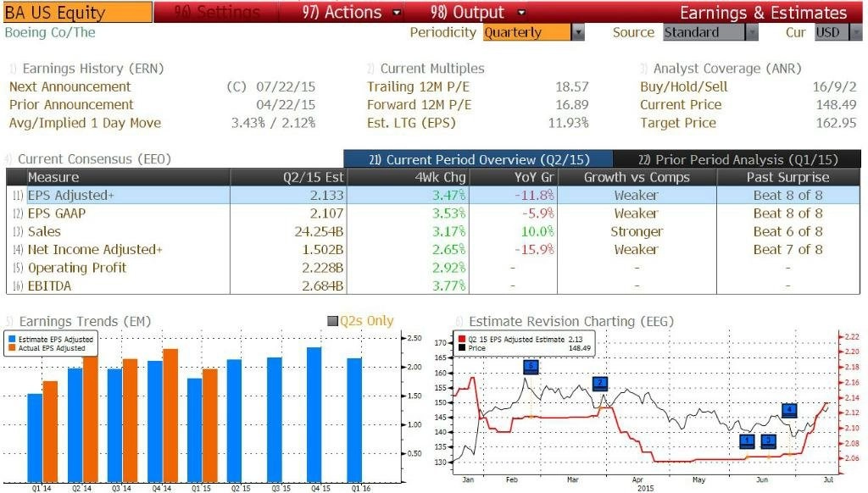Click the Prior Announcement date 04/22/15

pyautogui.click(x=286, y=105)
